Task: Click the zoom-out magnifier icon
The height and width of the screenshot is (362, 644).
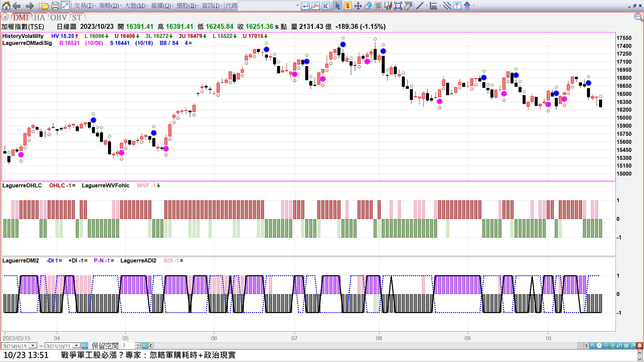Action: click(x=638, y=17)
